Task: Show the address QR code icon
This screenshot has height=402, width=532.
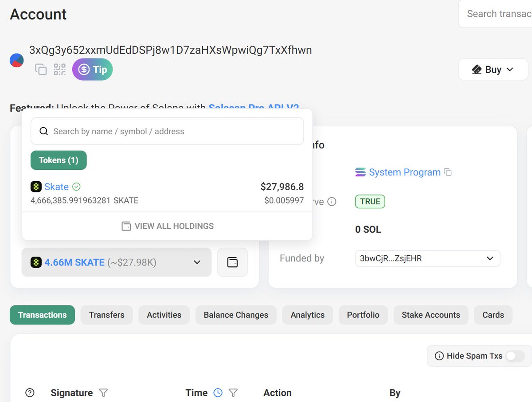Action: pyautogui.click(x=59, y=70)
